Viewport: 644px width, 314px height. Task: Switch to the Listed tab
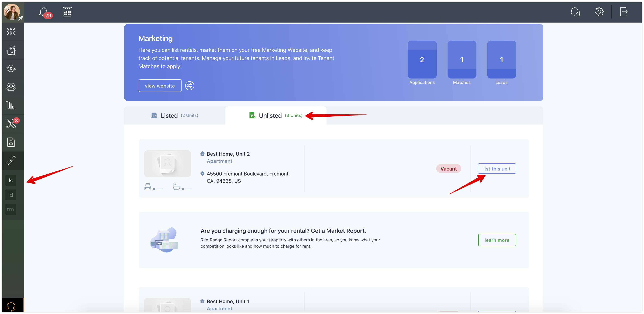point(175,115)
